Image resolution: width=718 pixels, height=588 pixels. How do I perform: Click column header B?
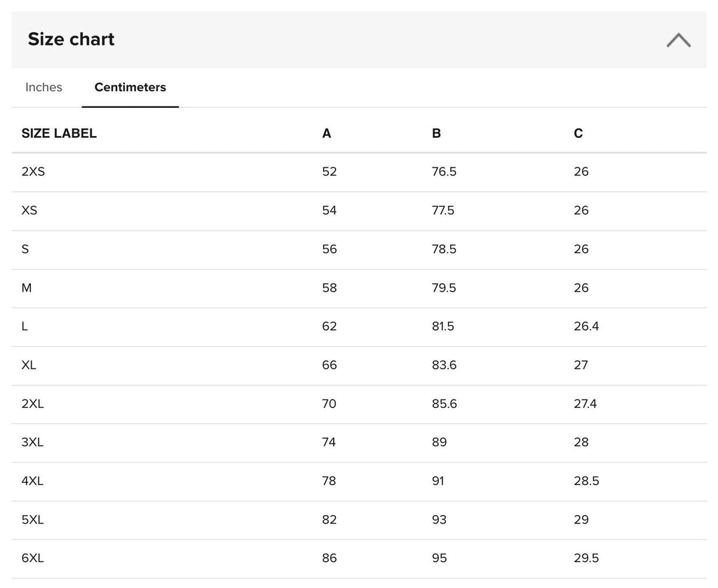[436, 133]
